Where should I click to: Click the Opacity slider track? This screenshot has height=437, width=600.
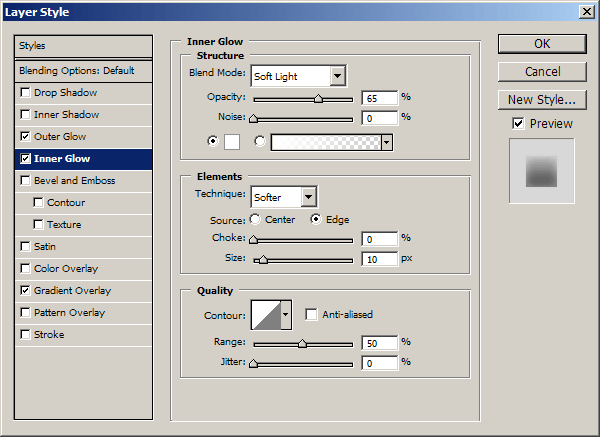click(303, 99)
